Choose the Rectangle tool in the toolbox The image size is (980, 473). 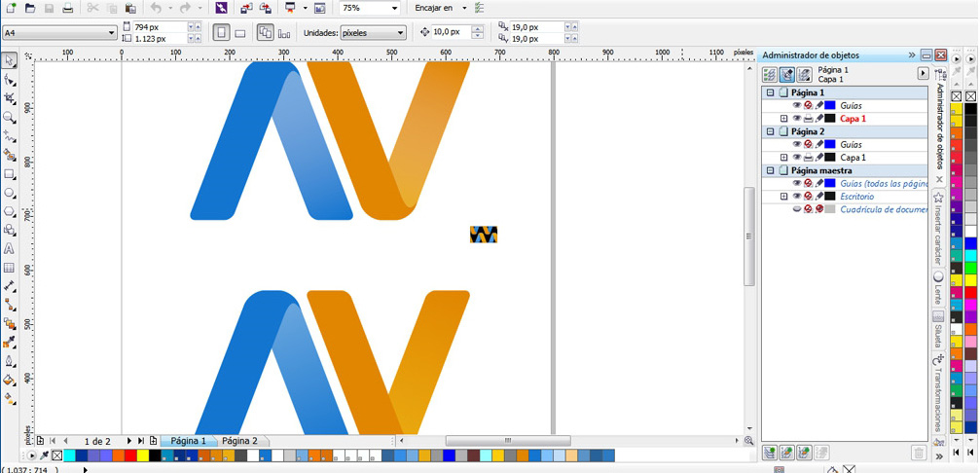[x=10, y=174]
